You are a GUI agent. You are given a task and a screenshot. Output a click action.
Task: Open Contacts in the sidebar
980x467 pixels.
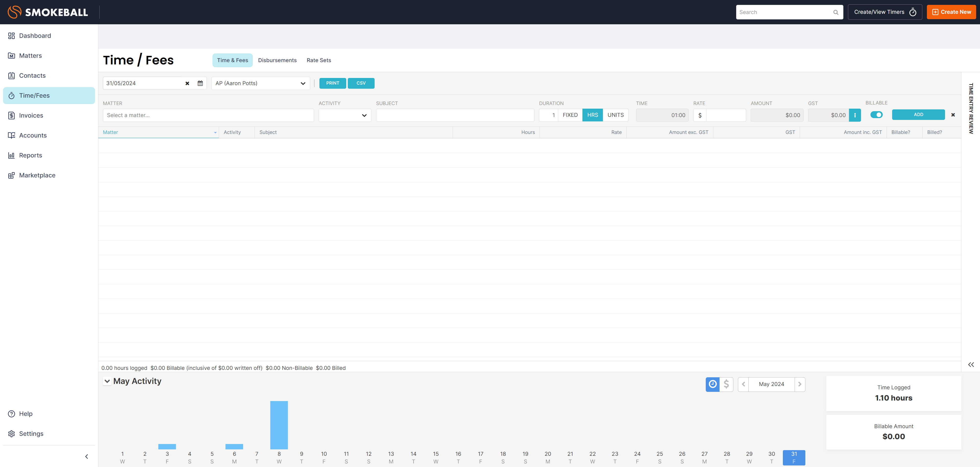tap(49, 75)
